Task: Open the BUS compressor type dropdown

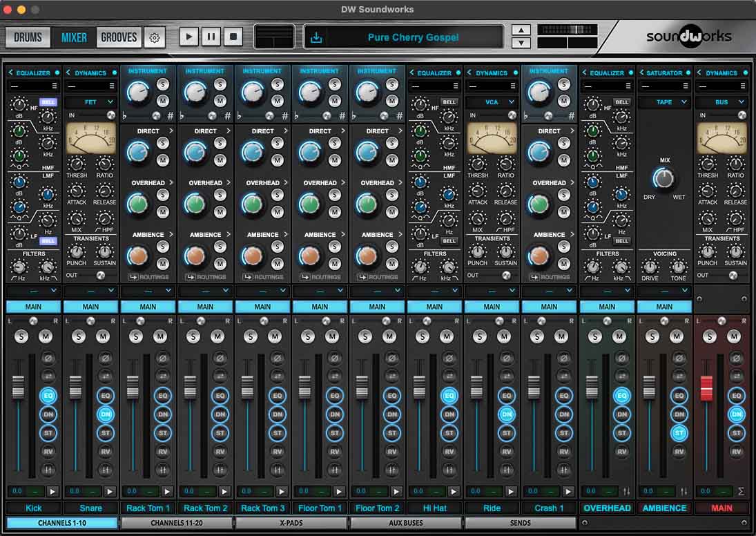Action: pos(721,102)
